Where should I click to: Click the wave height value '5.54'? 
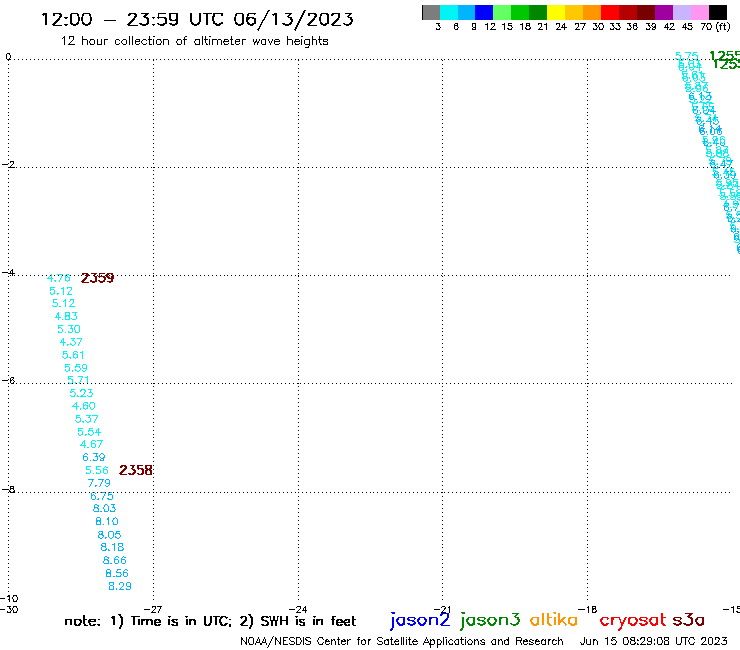click(89, 432)
